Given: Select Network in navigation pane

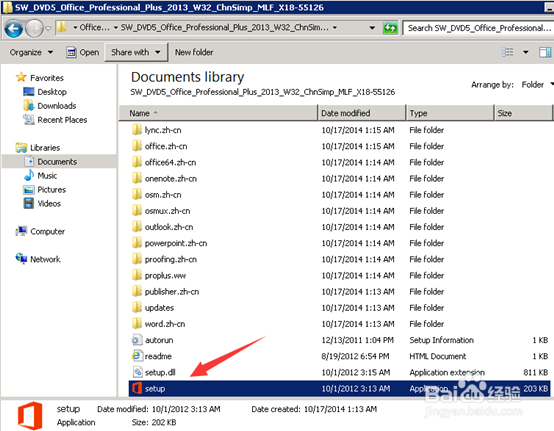Looking at the screenshot, I should coord(45,259).
